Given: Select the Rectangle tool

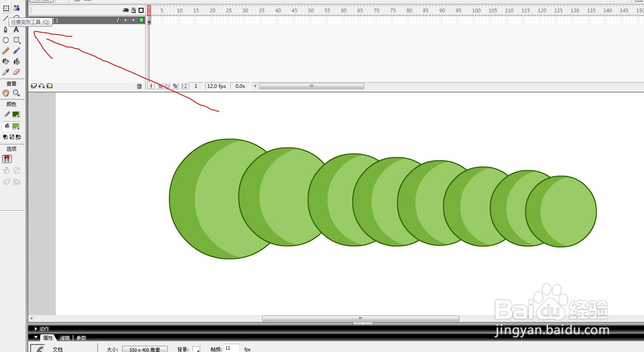Looking at the screenshot, I should click(x=16, y=40).
